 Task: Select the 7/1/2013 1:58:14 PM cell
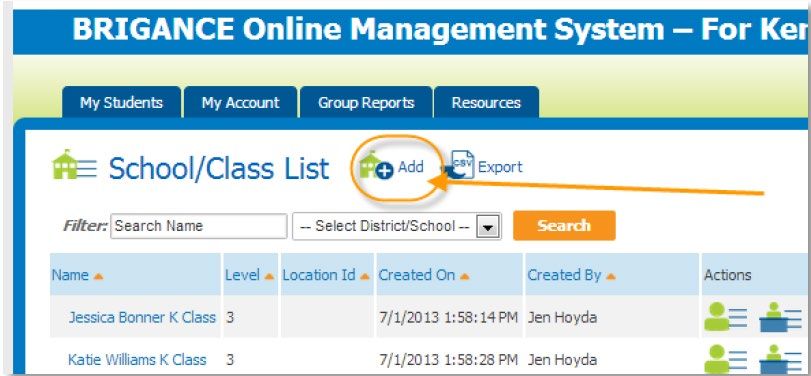[x=448, y=317]
